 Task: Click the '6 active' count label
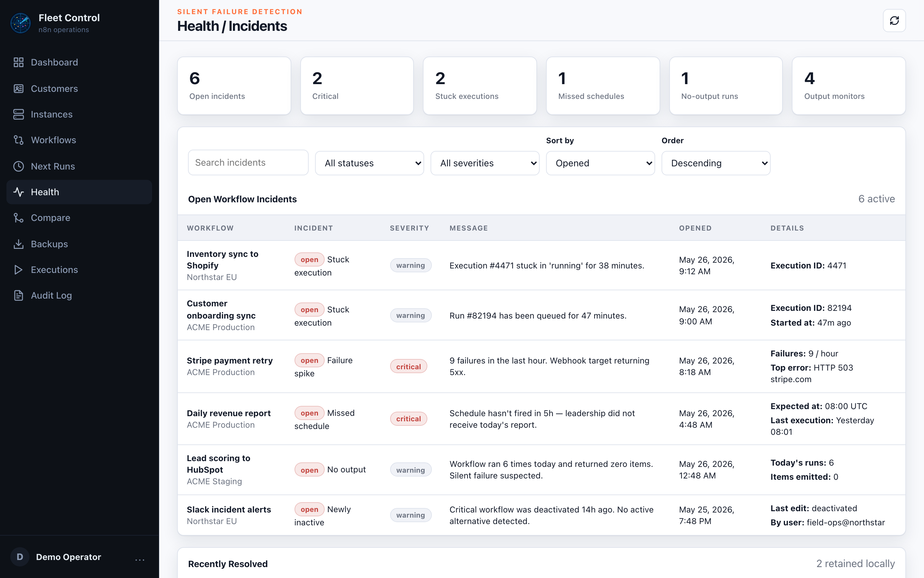click(x=876, y=199)
